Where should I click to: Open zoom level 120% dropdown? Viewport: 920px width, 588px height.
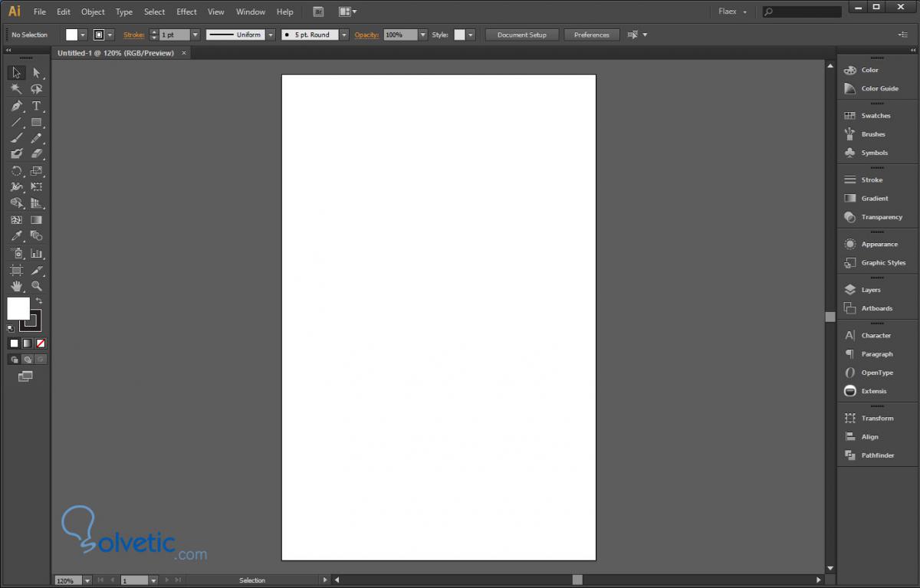click(87, 580)
